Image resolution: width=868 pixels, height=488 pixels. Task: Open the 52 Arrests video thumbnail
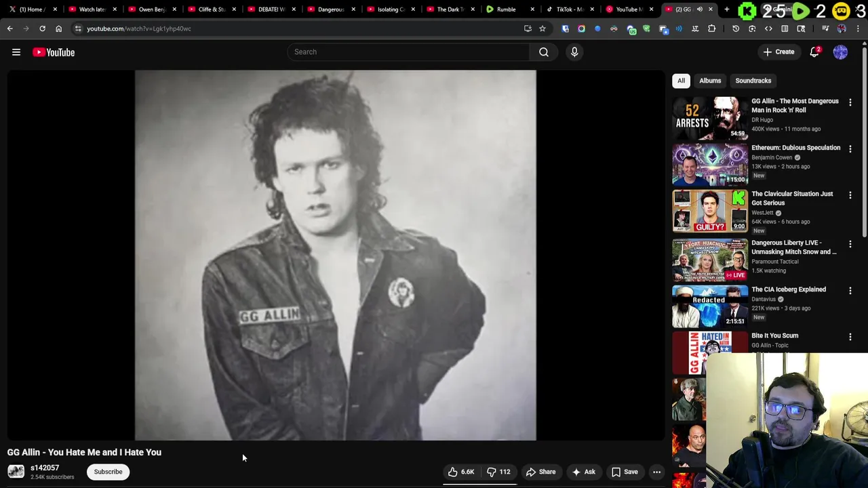point(710,118)
